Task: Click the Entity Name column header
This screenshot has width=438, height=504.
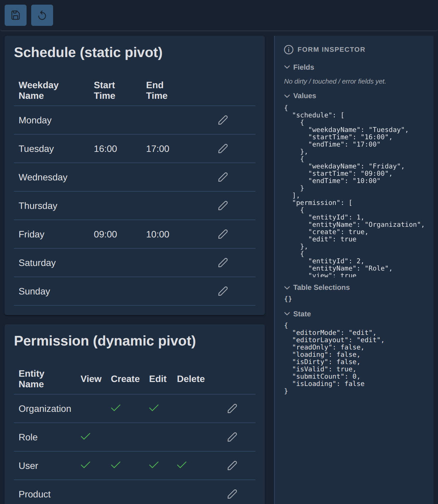Action: (32, 379)
